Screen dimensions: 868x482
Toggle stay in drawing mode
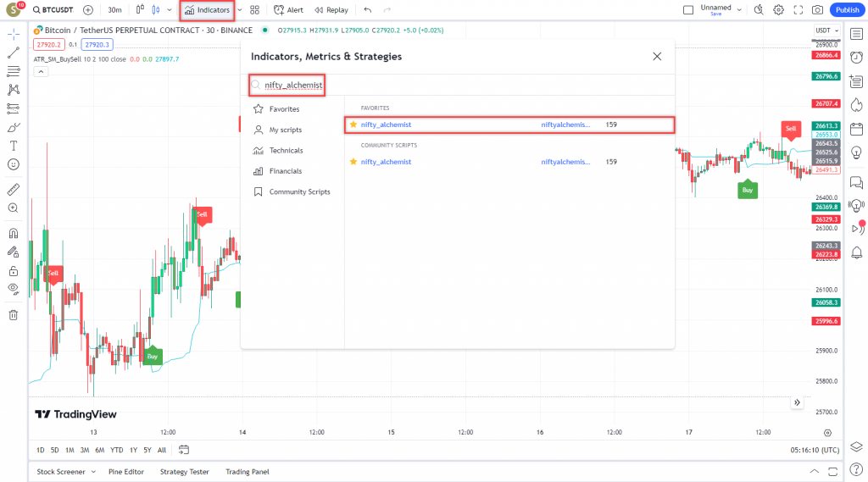coord(14,252)
